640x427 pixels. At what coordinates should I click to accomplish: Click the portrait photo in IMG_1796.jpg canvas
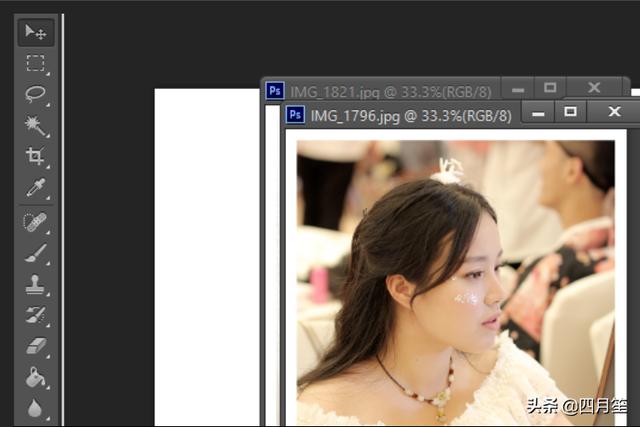pyautogui.click(x=456, y=283)
